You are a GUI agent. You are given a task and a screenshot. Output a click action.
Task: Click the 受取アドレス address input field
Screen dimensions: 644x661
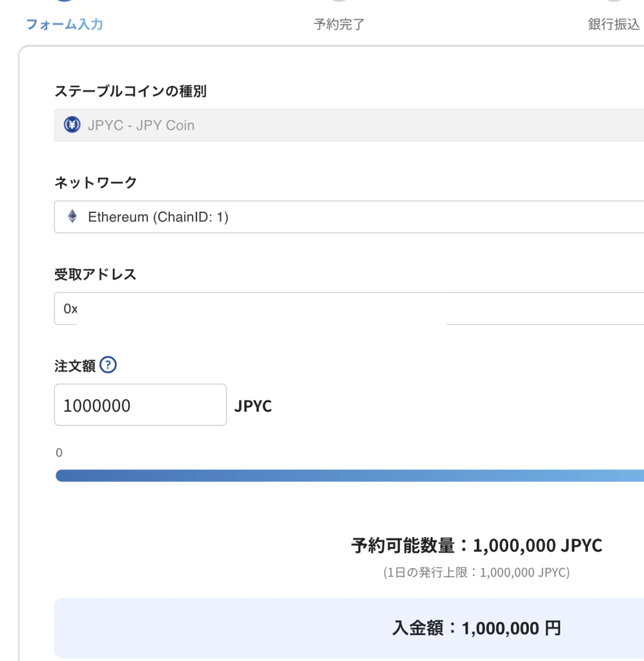tap(543, 309)
